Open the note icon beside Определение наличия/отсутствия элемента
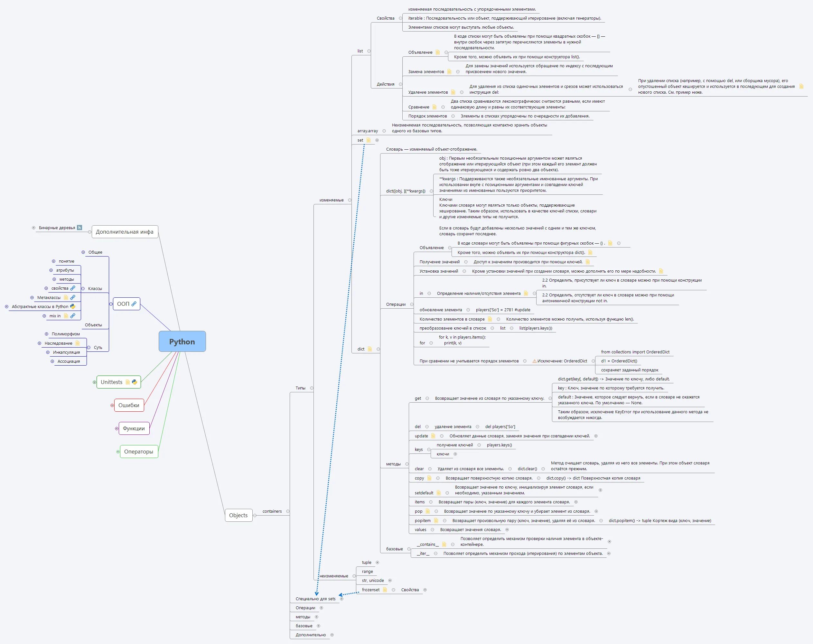813x644 pixels. 526,293
